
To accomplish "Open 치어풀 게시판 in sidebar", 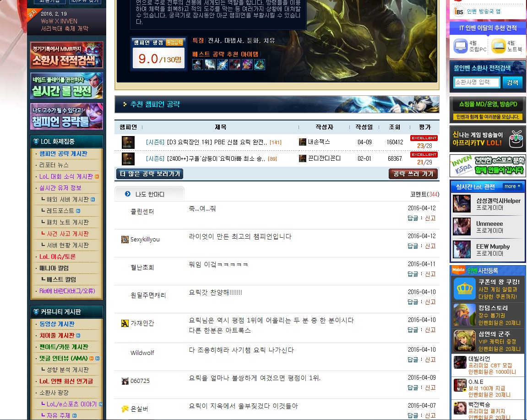I will click(57, 336).
